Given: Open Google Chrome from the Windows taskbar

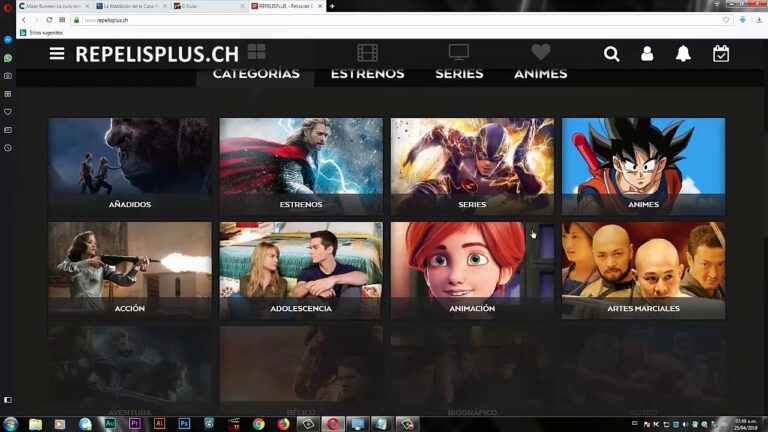Looking at the screenshot, I should click(258, 424).
